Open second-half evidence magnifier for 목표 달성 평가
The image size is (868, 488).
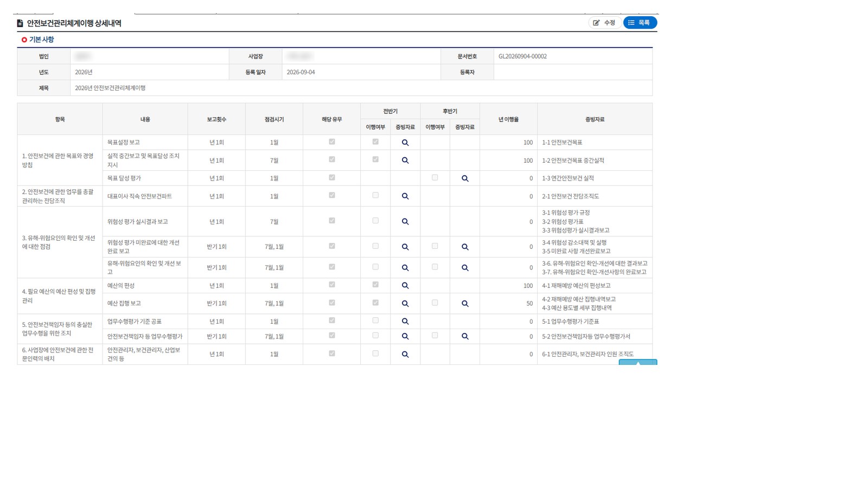tap(465, 178)
